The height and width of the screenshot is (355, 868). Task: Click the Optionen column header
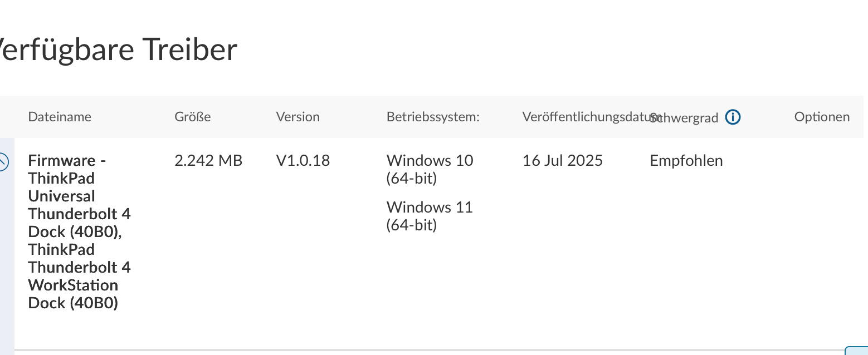[822, 117]
